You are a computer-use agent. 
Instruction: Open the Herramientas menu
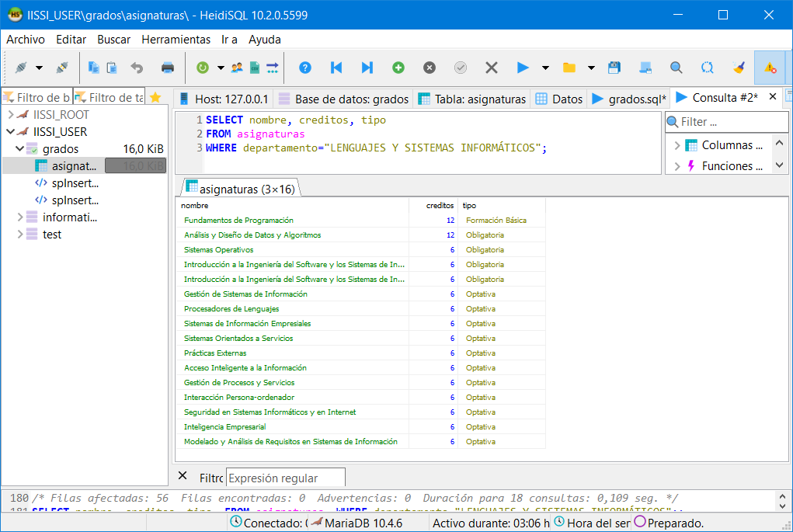point(176,40)
